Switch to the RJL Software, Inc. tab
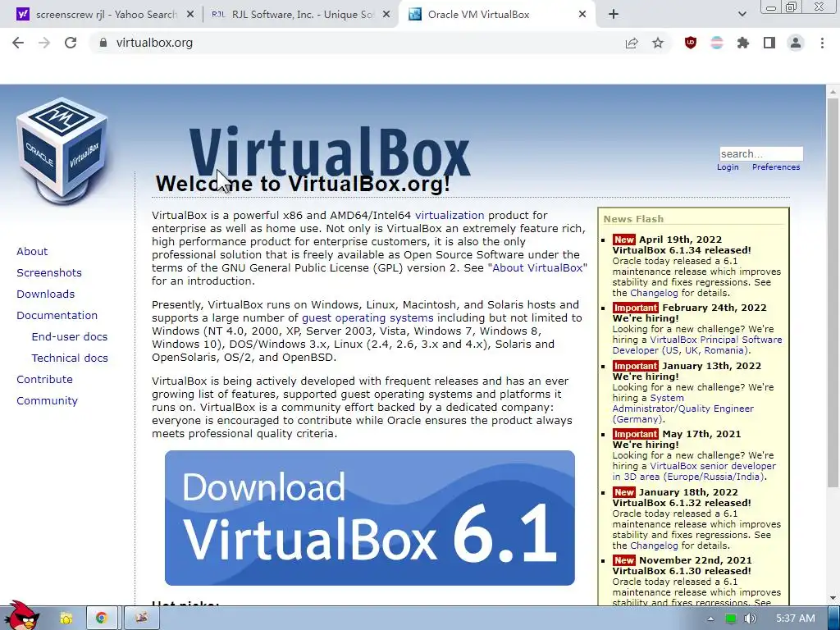Screen dimensions: 840x630 (x=300, y=15)
